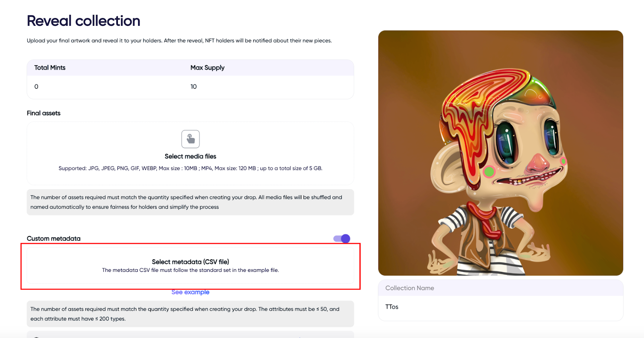
Task: Open the See example link
Action: tap(190, 292)
